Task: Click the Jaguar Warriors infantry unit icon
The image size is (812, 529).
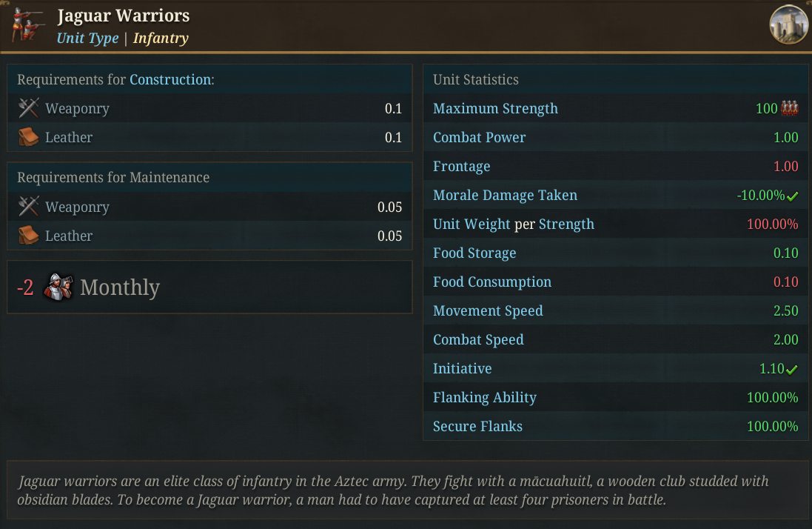Action: tap(27, 24)
